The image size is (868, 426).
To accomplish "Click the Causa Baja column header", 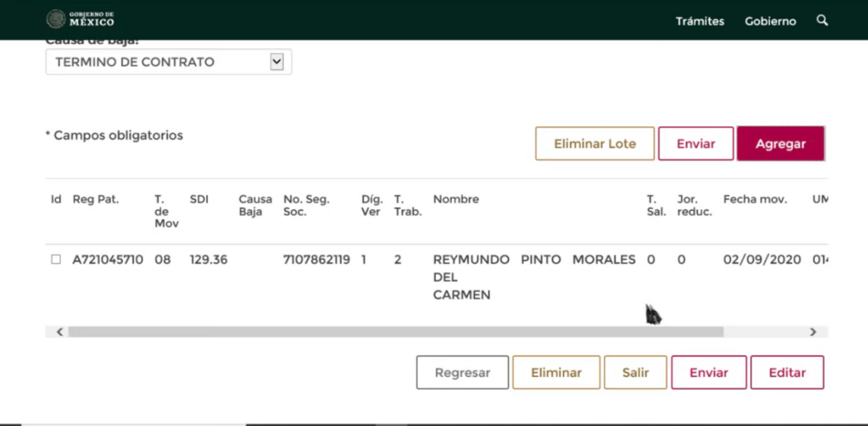I will 255,205.
